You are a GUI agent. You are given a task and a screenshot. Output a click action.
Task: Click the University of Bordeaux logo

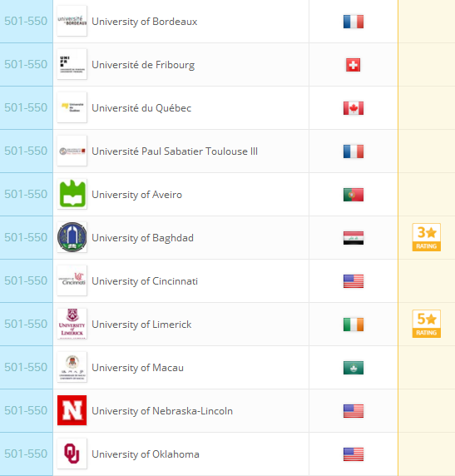[x=72, y=21]
